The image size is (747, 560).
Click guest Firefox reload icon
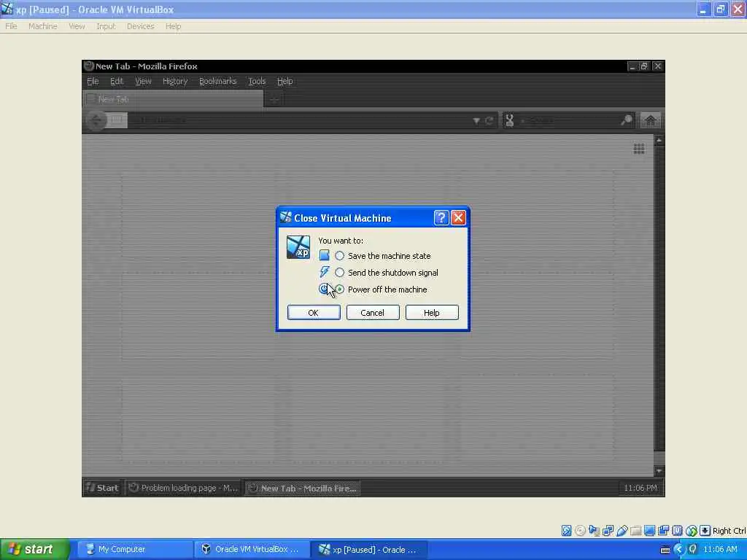click(489, 120)
